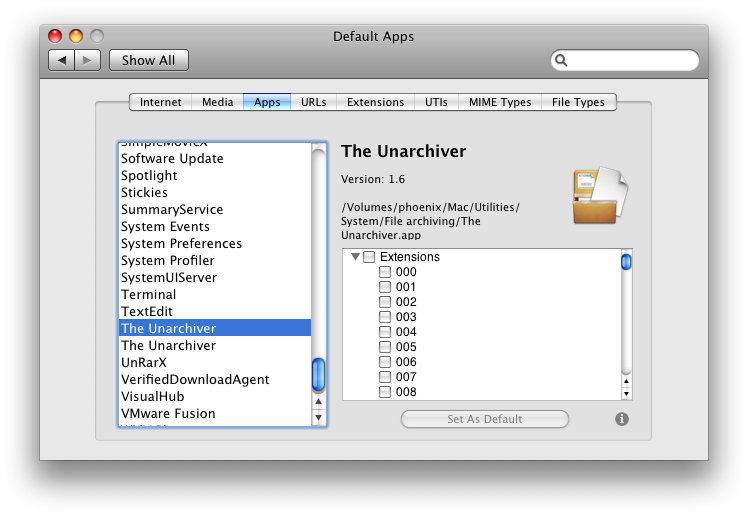Image resolution: width=748 pixels, height=515 pixels.
Task: Click The Unarchiver app icon
Action: click(x=600, y=196)
